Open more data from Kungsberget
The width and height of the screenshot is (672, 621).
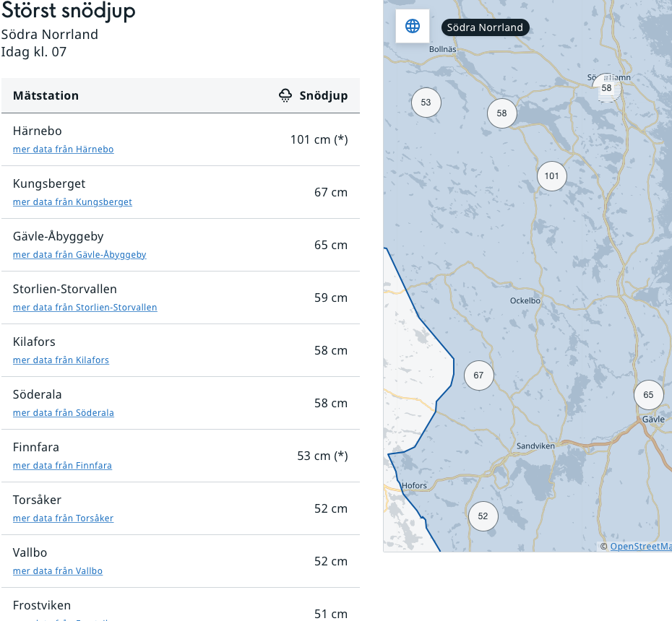(72, 202)
